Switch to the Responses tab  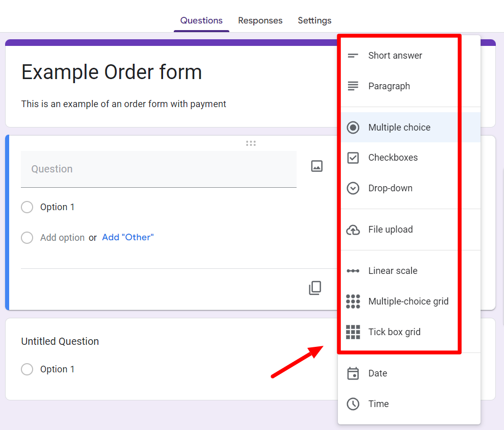[260, 20]
